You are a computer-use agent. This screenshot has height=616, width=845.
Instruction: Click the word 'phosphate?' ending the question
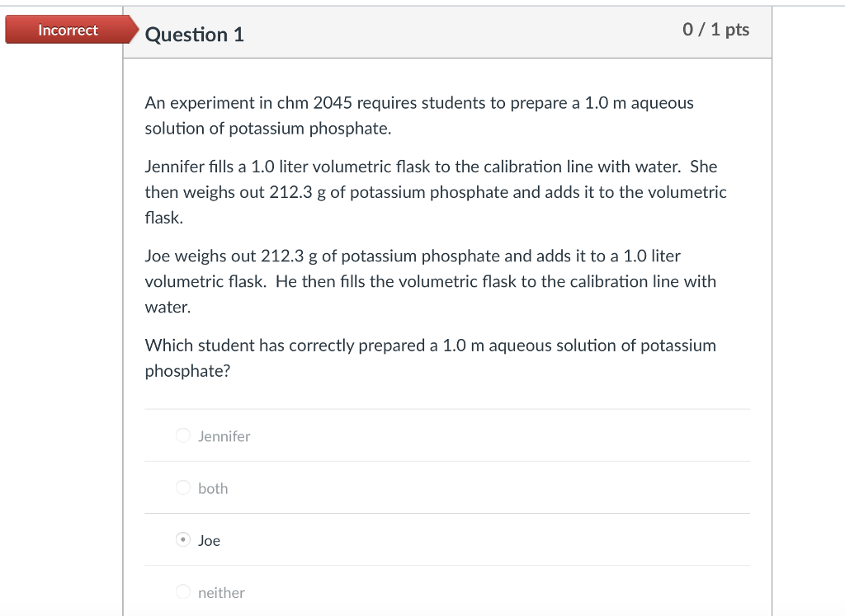[x=187, y=371]
